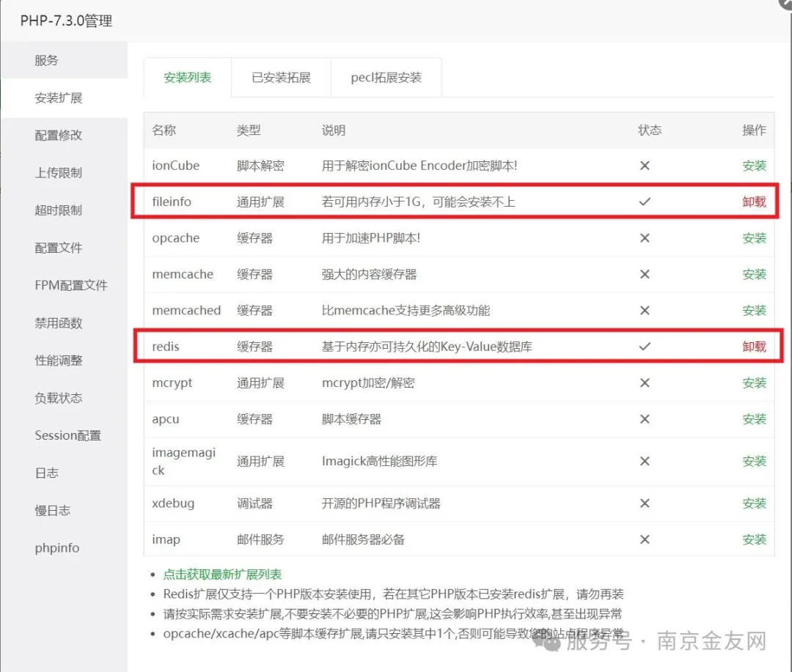This screenshot has width=792, height=672.
Task: Open 超时限制 in the sidebar
Action: point(64,210)
